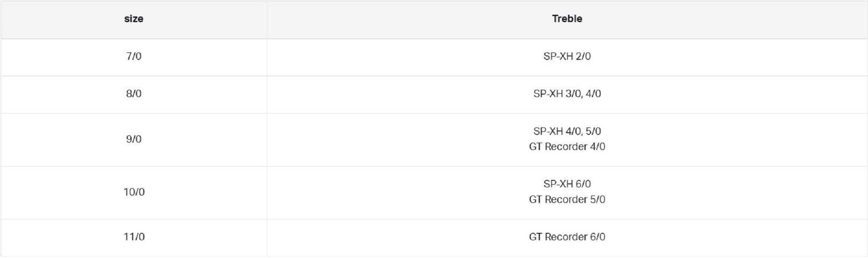Click the "GT Recorder 6/0" treble entry
The width and height of the screenshot is (868, 258).
pyautogui.click(x=567, y=237)
